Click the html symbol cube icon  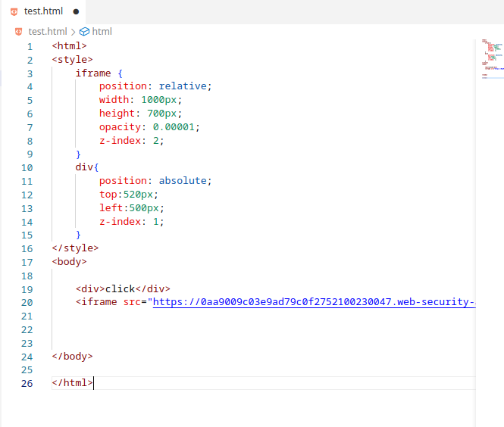[x=84, y=32]
